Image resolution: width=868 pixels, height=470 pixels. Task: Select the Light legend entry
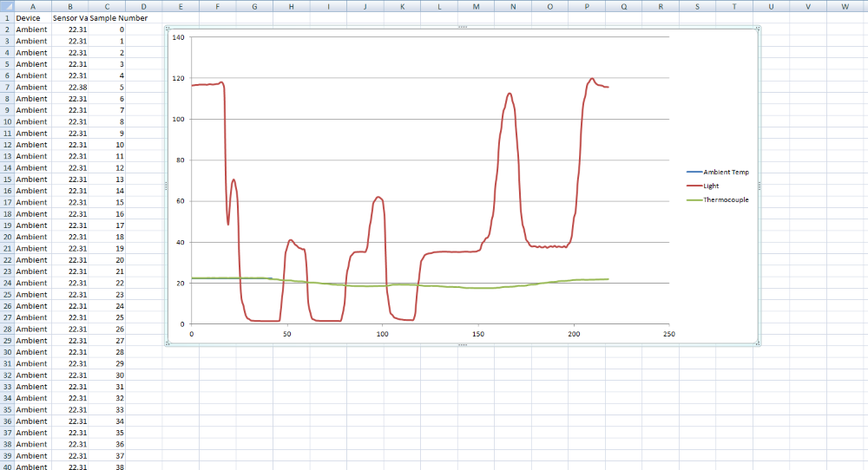711,186
